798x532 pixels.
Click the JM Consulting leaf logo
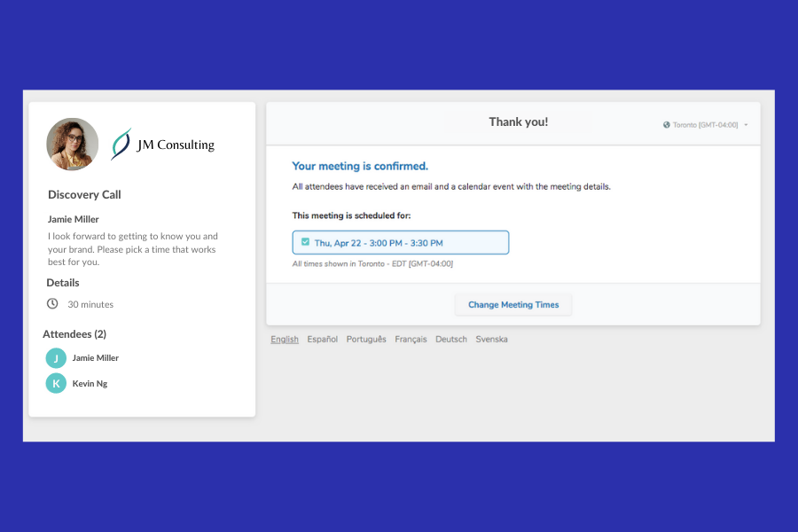pos(121,144)
